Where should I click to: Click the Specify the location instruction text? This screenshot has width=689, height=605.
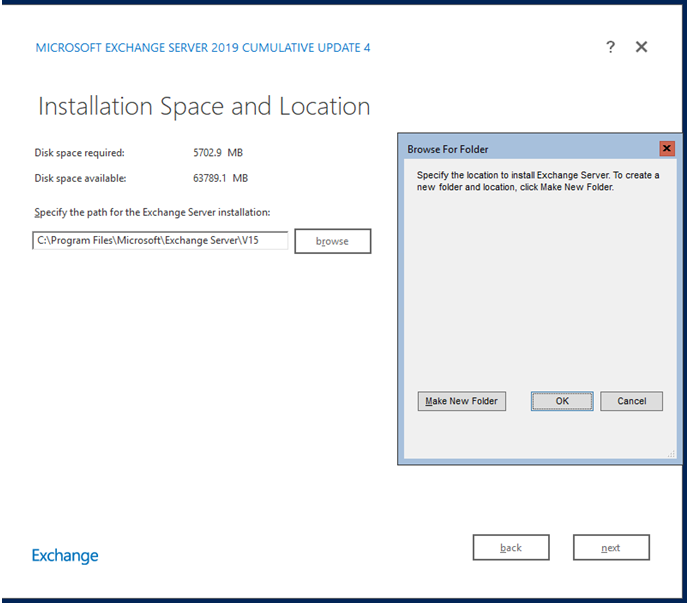tap(538, 181)
